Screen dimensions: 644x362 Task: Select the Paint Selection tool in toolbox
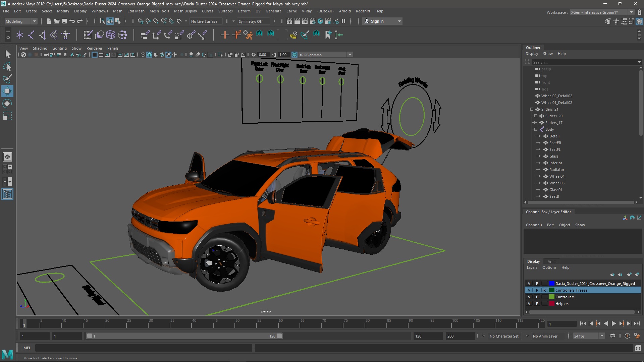[x=7, y=79]
